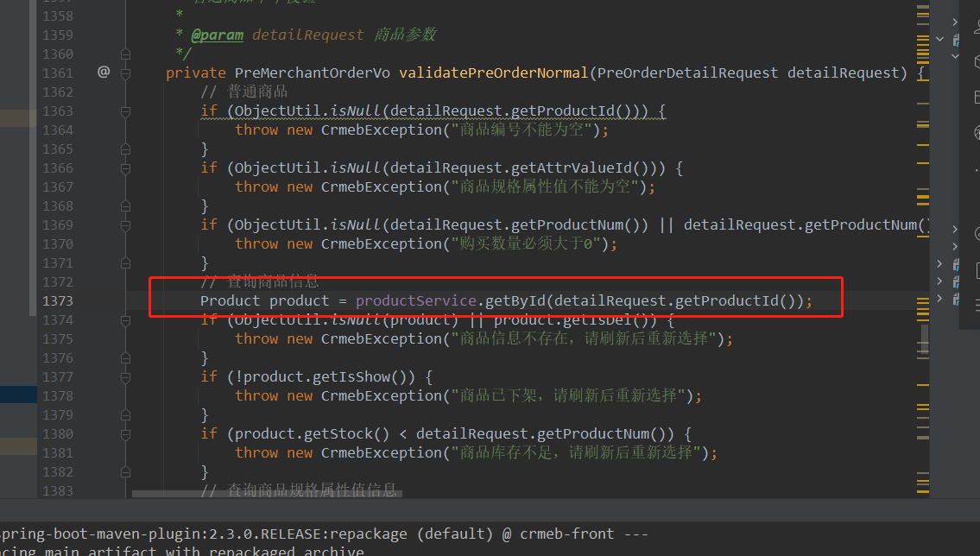Click the fold end marker at line 1368

click(125, 206)
